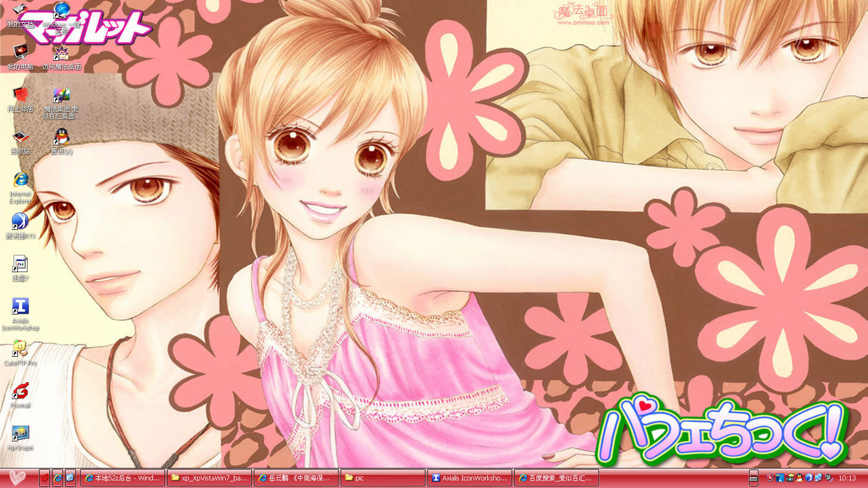868x488 pixels.
Task: Click the RTX tray icon
Action: [x=809, y=478]
